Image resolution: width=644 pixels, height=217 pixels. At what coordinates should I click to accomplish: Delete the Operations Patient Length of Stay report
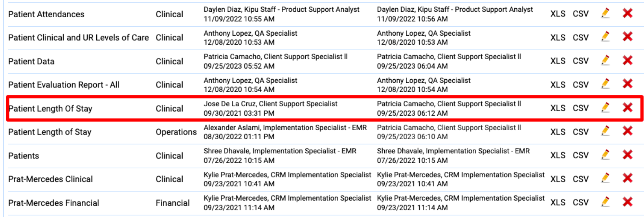point(627,131)
